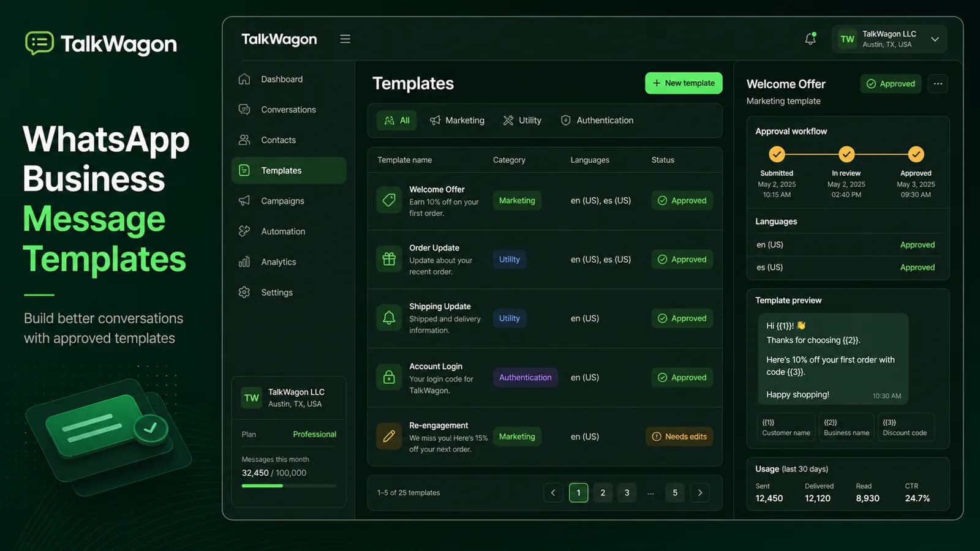Screen dimensions: 980x551
Task: Switch to the Utility filter tab
Action: [522, 121]
